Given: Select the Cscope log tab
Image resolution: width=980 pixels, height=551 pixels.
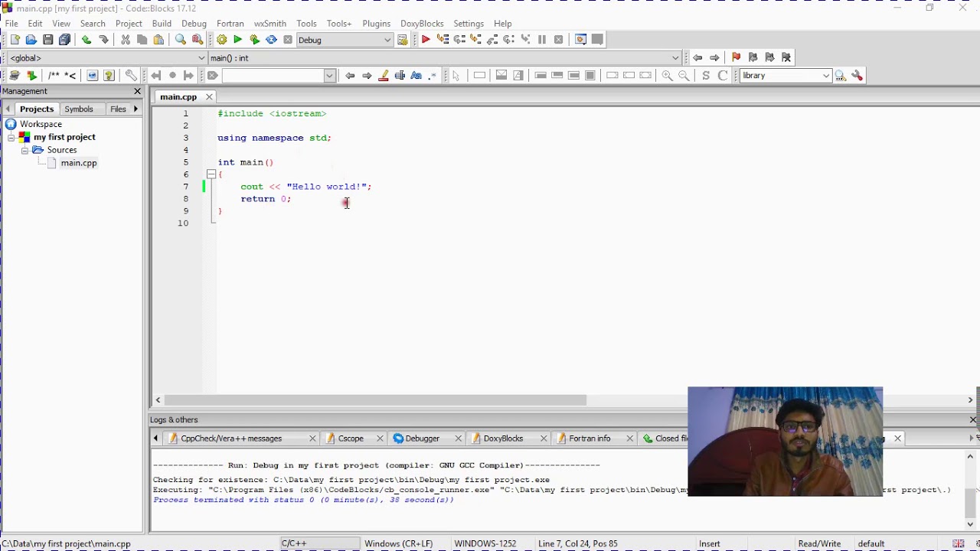Looking at the screenshot, I should (350, 439).
